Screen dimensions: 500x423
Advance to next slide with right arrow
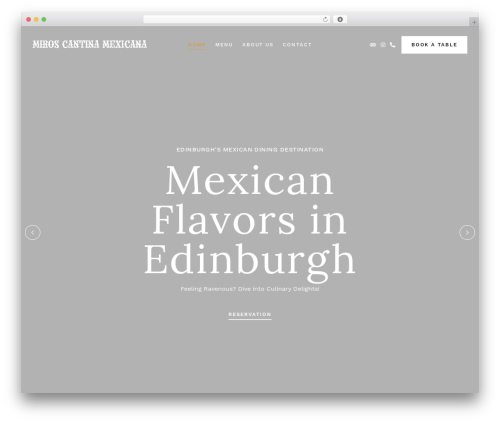click(467, 232)
